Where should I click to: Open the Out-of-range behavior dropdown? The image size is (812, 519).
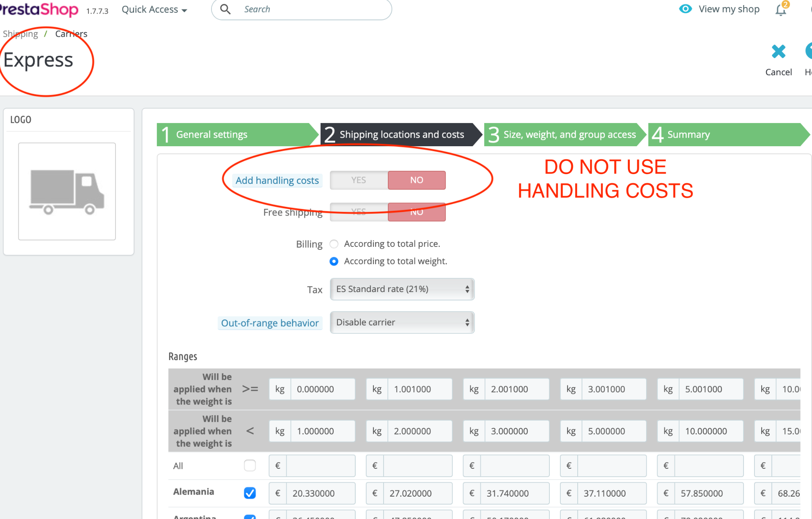[x=402, y=322]
